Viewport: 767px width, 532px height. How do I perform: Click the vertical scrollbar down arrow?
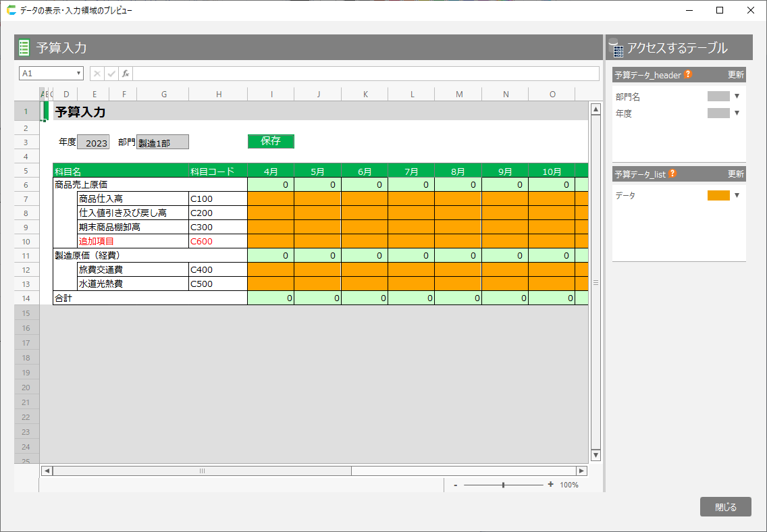[596, 456]
